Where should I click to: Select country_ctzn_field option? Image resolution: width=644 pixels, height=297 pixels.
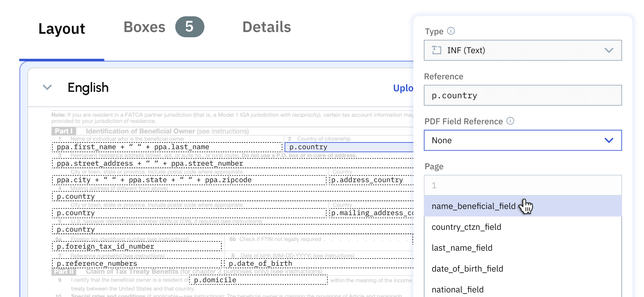523,227
